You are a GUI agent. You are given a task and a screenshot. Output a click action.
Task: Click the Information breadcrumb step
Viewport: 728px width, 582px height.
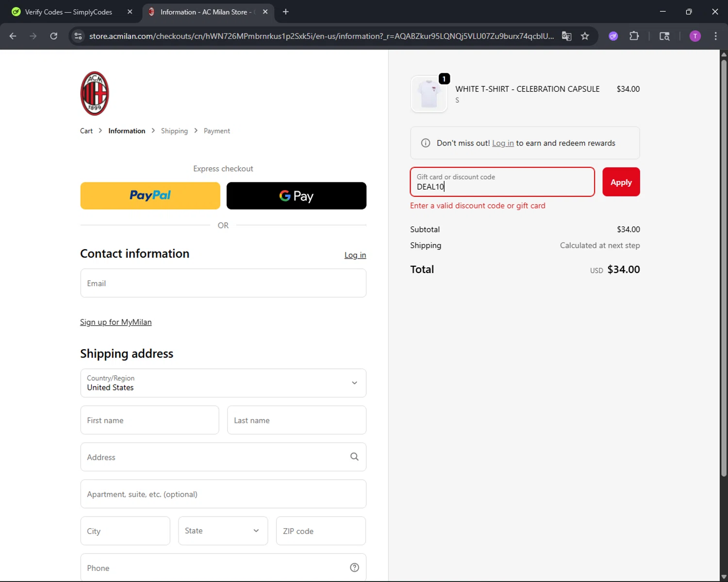coord(127,131)
